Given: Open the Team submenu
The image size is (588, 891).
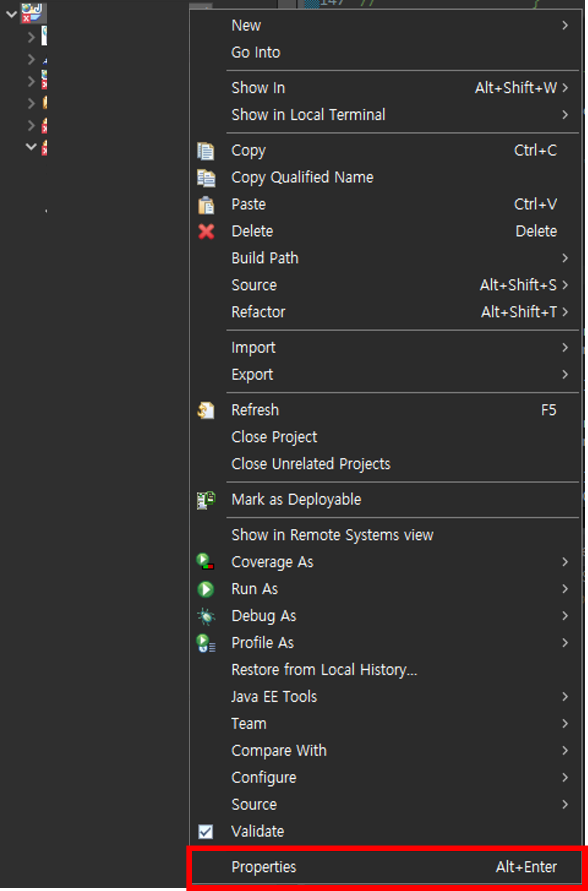Looking at the screenshot, I should point(386,724).
